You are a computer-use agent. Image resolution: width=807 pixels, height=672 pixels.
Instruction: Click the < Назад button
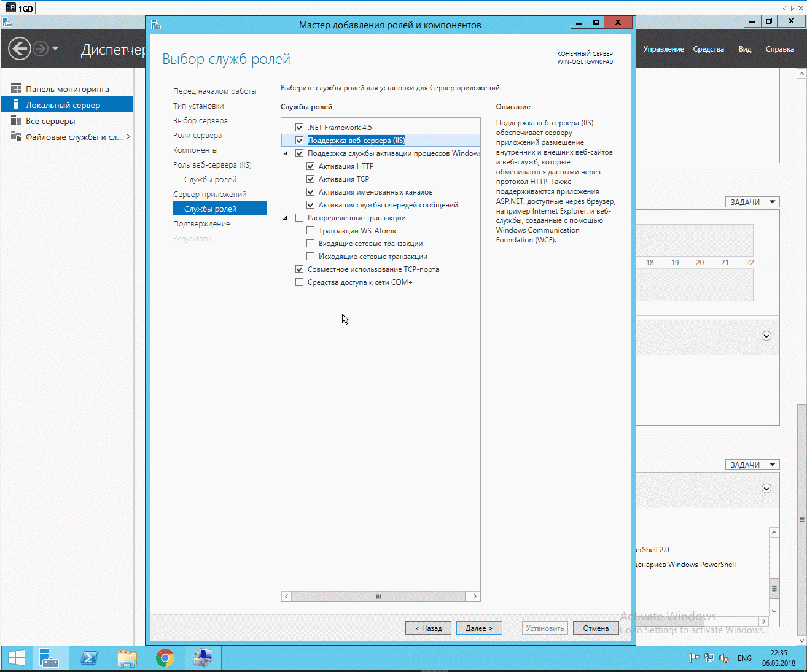428,628
